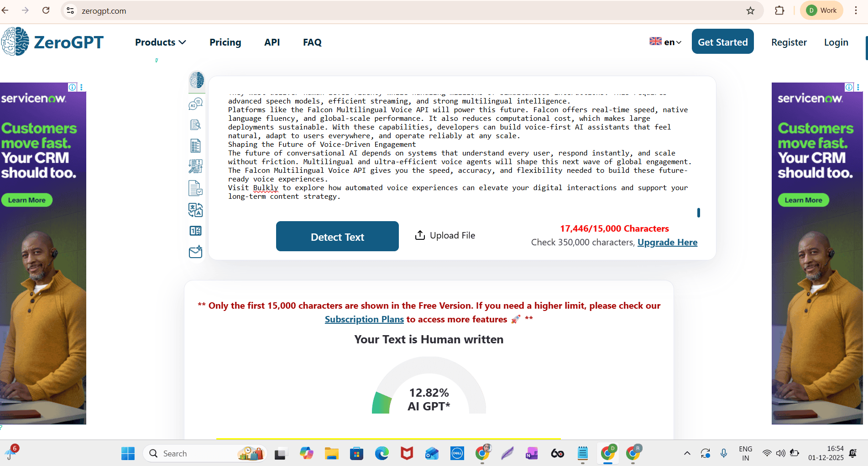Open the translator tool icon
The width and height of the screenshot is (868, 466).
click(195, 210)
